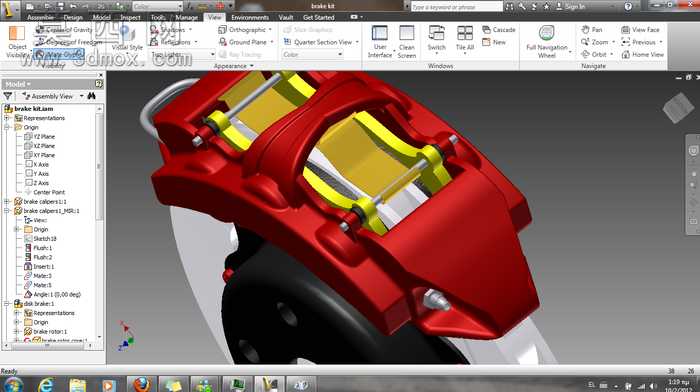Viewport: 700px width, 392px height.
Task: Click the Degrees of Freedom tool
Action: coord(68,42)
